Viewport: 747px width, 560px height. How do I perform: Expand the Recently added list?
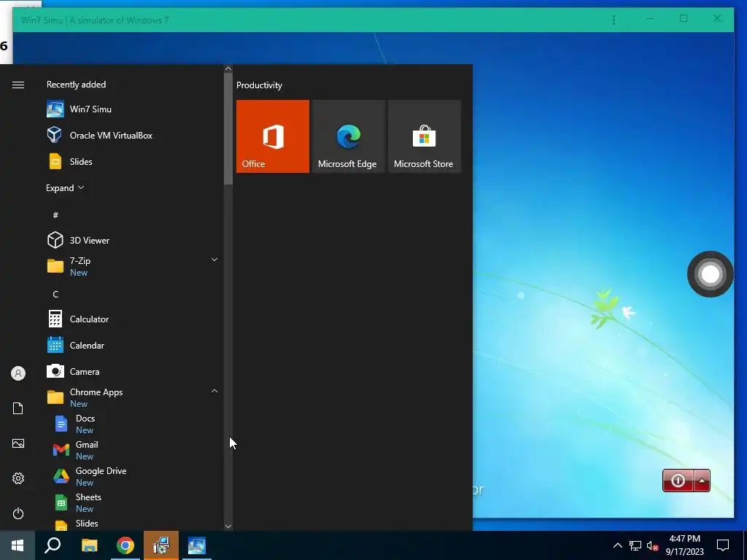[x=65, y=188]
